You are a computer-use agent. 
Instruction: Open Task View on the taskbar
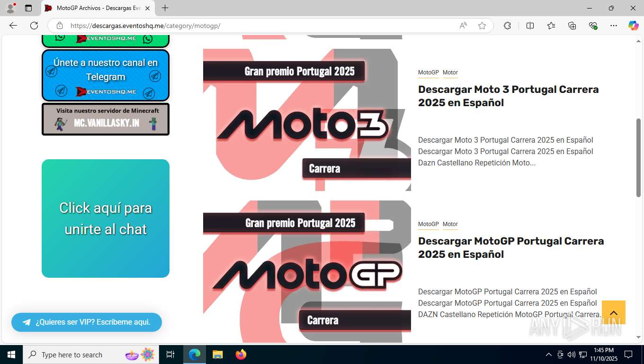(x=170, y=355)
